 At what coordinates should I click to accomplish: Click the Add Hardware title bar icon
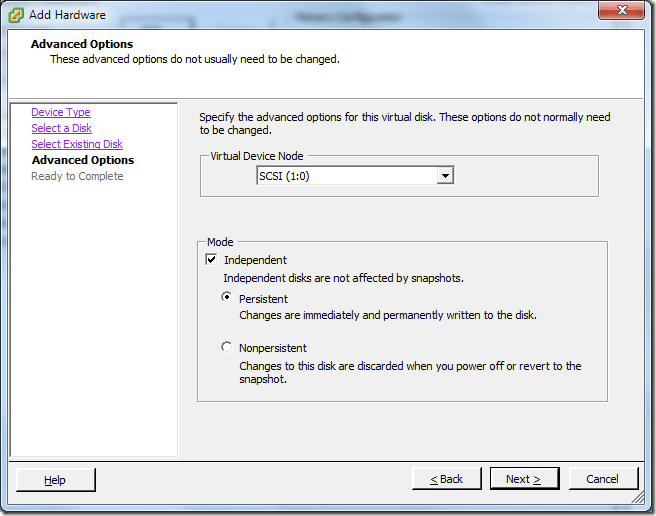[x=15, y=15]
